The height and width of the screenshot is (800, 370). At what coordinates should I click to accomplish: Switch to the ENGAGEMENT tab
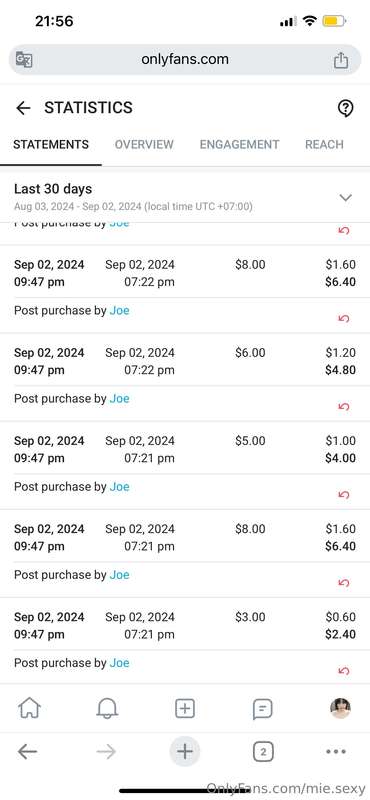pyautogui.click(x=239, y=144)
